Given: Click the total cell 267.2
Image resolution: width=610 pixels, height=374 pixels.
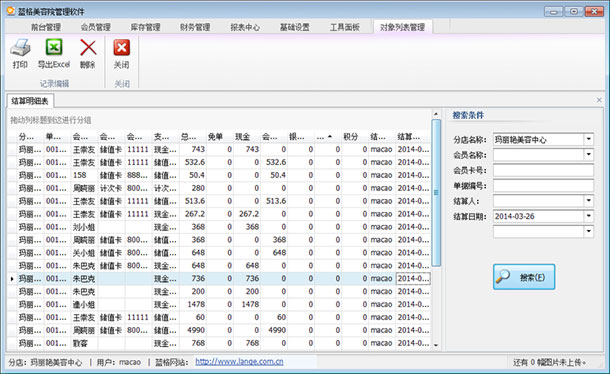Looking at the screenshot, I should coord(193,214).
